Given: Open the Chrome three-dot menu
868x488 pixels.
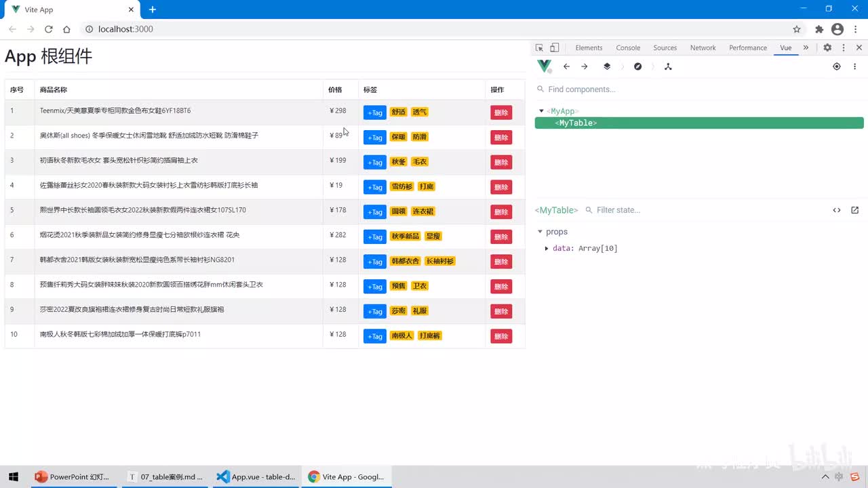Looking at the screenshot, I should click(x=855, y=29).
